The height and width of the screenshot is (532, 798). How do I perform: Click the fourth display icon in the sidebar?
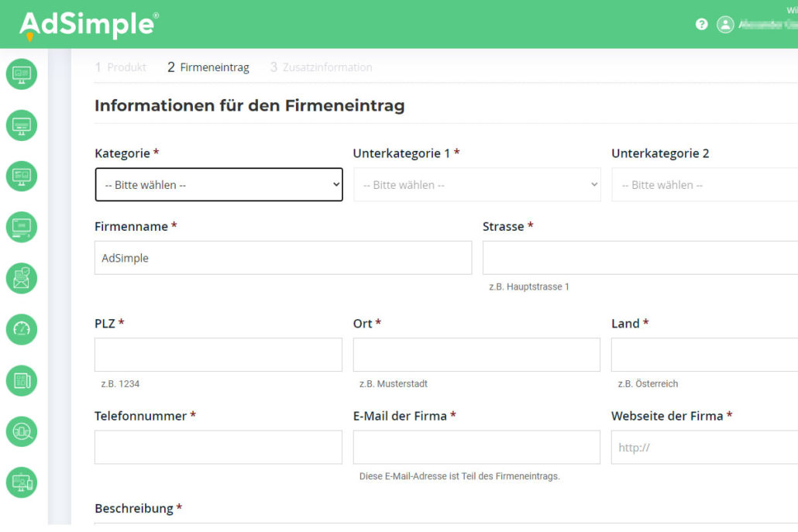(x=21, y=227)
